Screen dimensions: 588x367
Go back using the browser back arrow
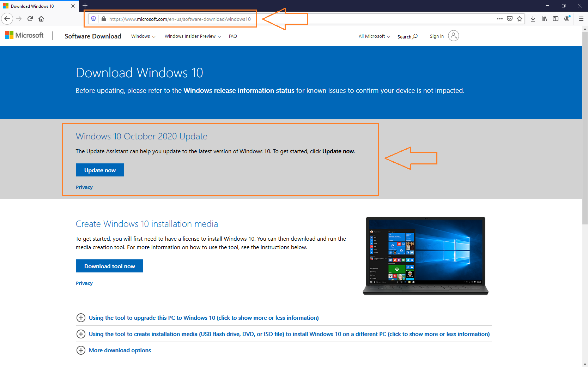pyautogui.click(x=7, y=19)
